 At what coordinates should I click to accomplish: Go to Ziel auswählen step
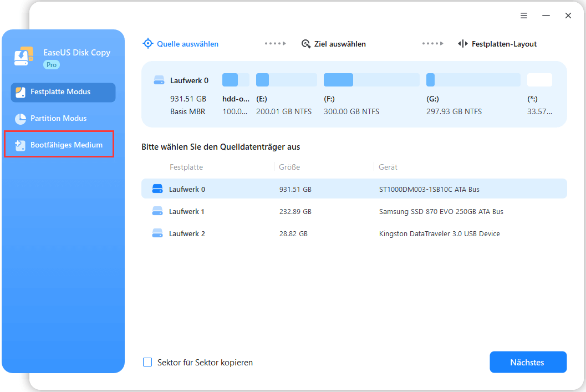(334, 44)
